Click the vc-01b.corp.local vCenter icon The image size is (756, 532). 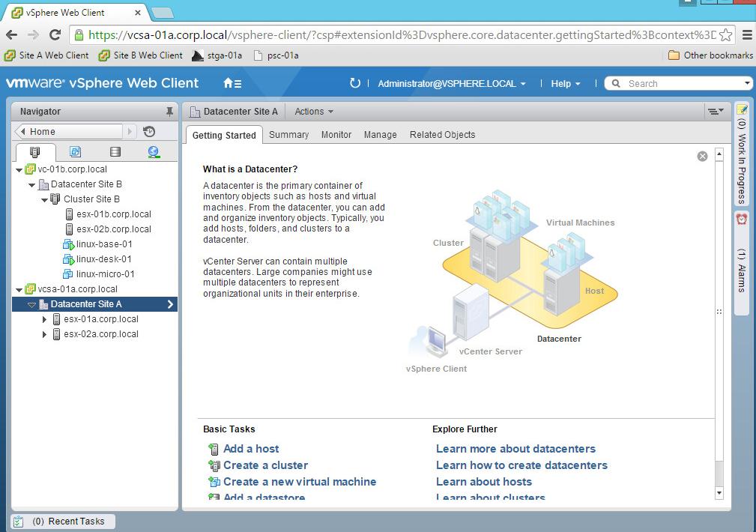click(x=31, y=169)
